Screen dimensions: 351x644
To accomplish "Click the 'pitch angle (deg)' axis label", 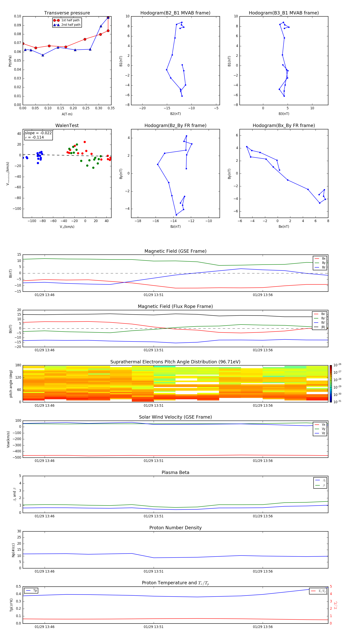I will pyautogui.click(x=11, y=384).
